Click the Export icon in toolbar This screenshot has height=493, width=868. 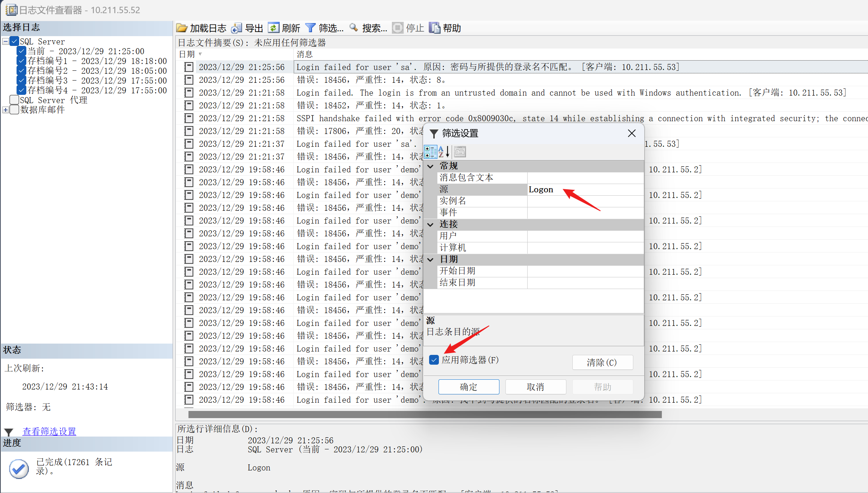[x=237, y=28]
